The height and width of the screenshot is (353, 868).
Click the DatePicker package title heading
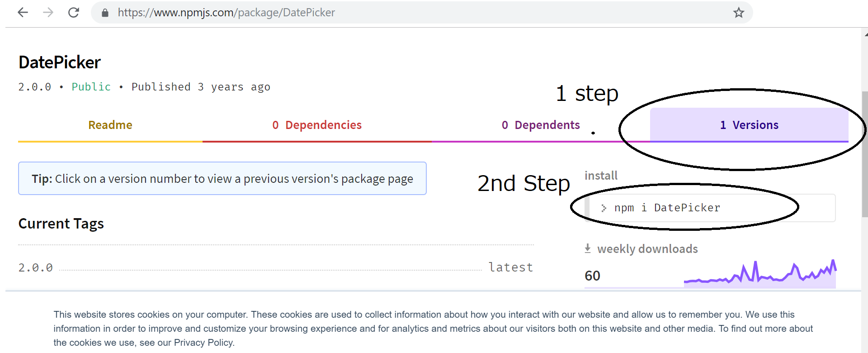click(x=60, y=62)
